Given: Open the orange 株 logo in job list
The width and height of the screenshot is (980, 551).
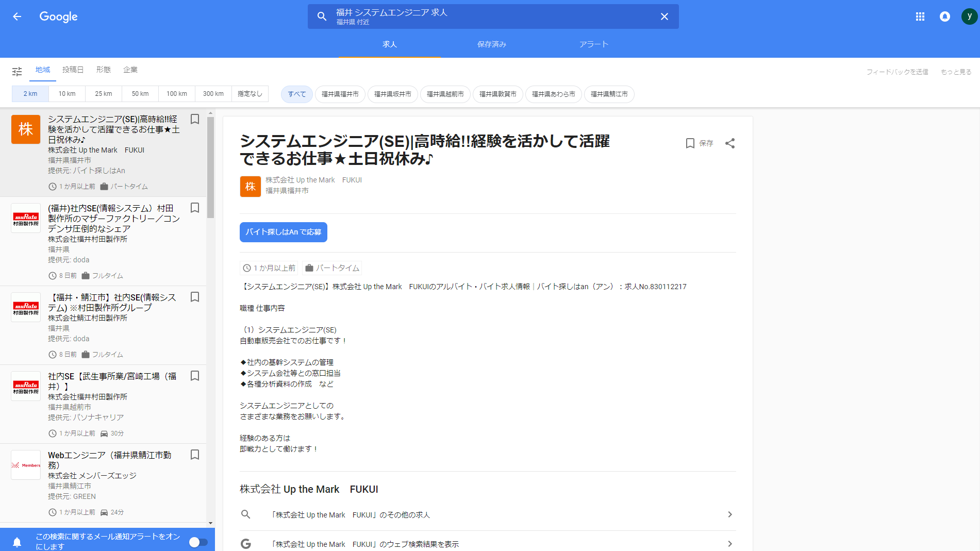Looking at the screenshot, I should [x=26, y=129].
